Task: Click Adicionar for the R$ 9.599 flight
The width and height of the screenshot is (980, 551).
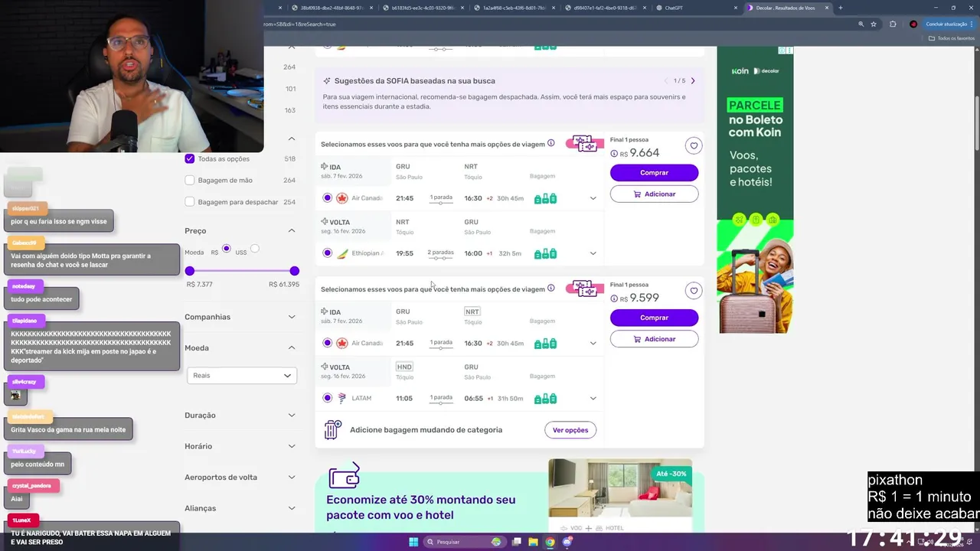Action: [x=654, y=339]
